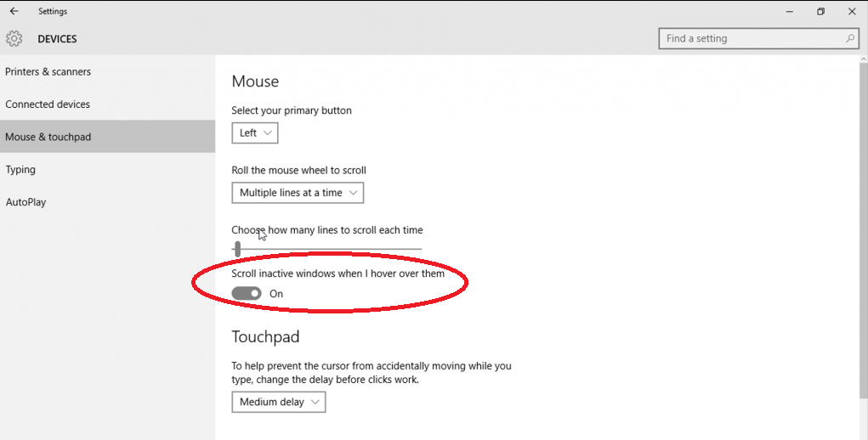Expand the Multiple lines at a time dropdown
Viewport: 868px width, 440px height.
point(298,193)
